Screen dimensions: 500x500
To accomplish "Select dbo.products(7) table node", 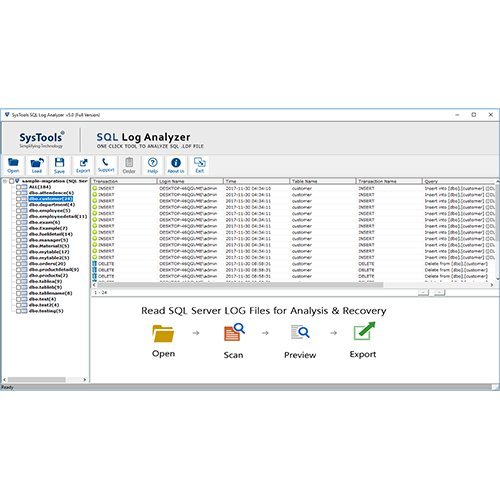I will [48, 275].
